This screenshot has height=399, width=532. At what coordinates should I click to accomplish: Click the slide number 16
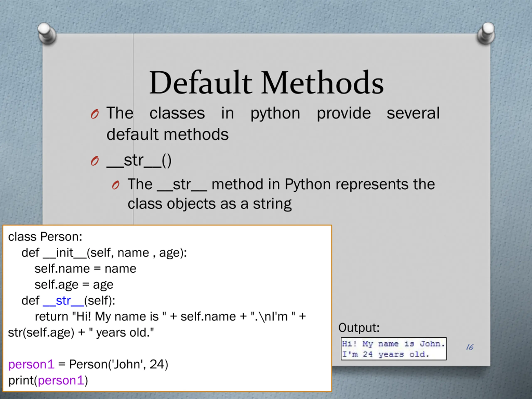[470, 347]
